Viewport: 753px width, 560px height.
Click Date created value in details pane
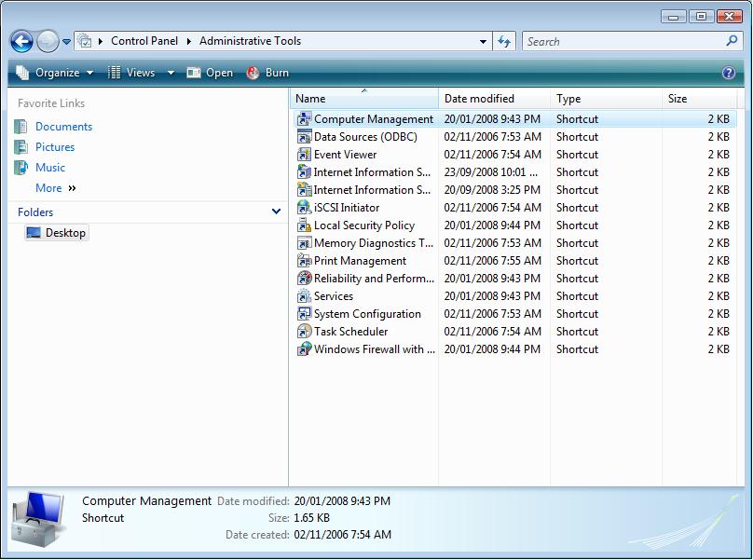tap(342, 535)
